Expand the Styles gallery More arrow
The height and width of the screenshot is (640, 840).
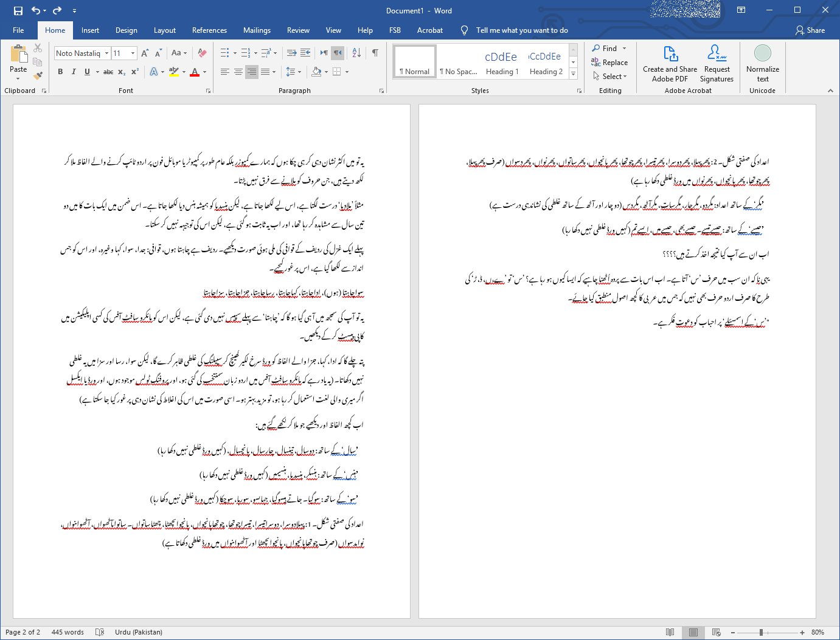pyautogui.click(x=573, y=74)
